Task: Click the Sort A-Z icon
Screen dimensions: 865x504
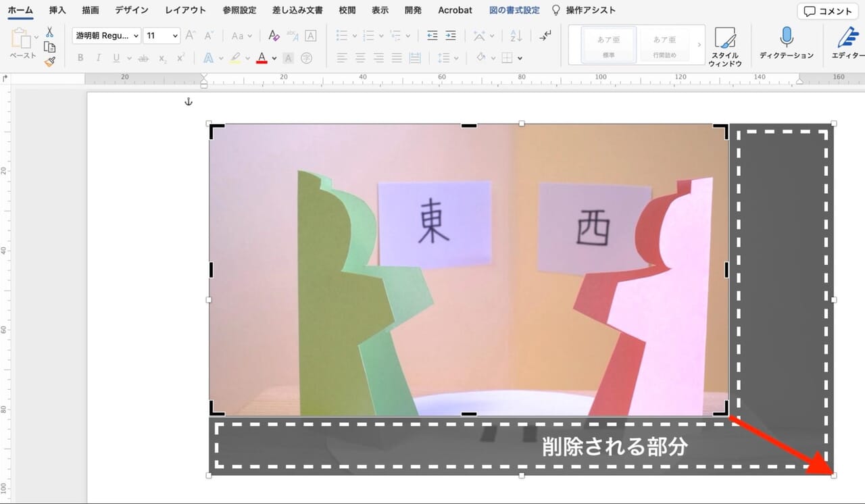Action: pyautogui.click(x=516, y=36)
